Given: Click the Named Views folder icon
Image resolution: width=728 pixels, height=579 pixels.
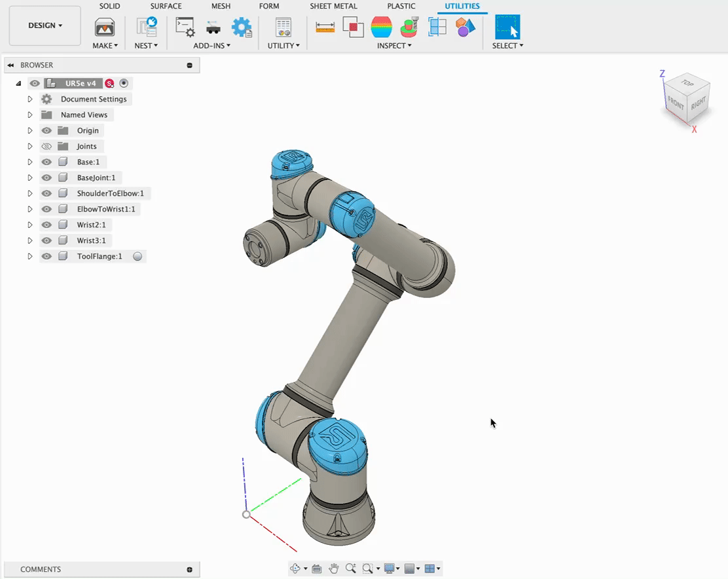Looking at the screenshot, I should tap(46, 115).
